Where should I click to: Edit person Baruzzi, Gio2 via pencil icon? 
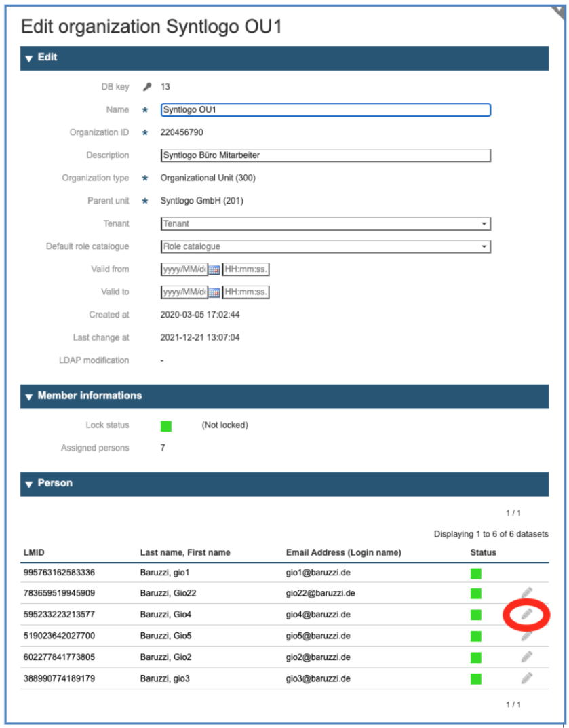526,656
